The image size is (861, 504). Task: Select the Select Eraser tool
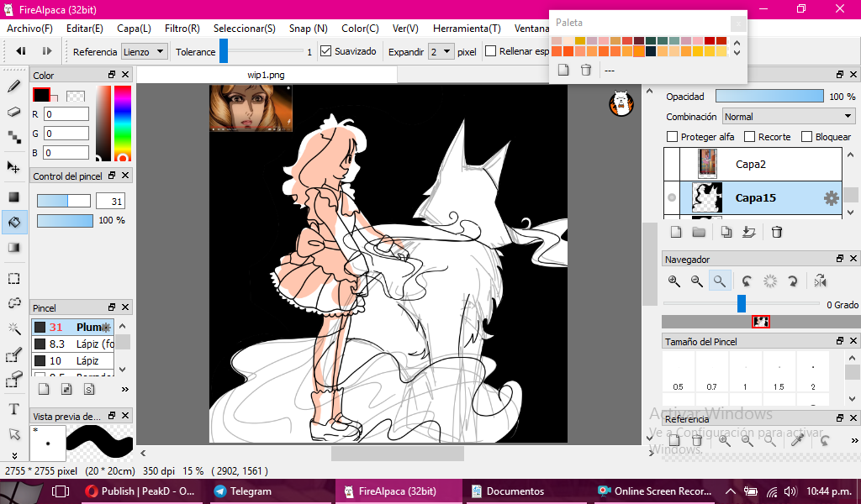[x=14, y=380]
